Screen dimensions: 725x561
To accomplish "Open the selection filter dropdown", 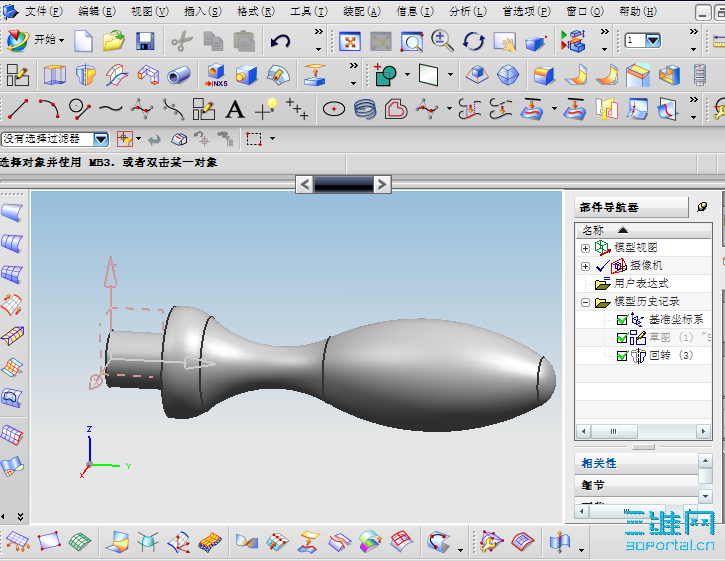I will pos(101,139).
